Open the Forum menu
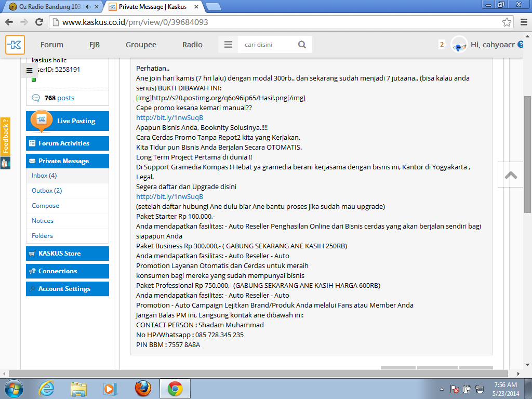This screenshot has width=532, height=399. pos(51,45)
